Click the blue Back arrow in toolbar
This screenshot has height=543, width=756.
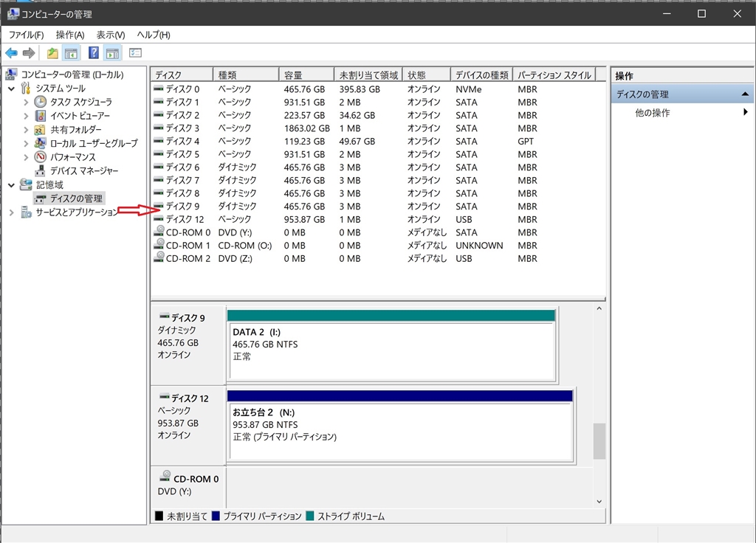11,53
